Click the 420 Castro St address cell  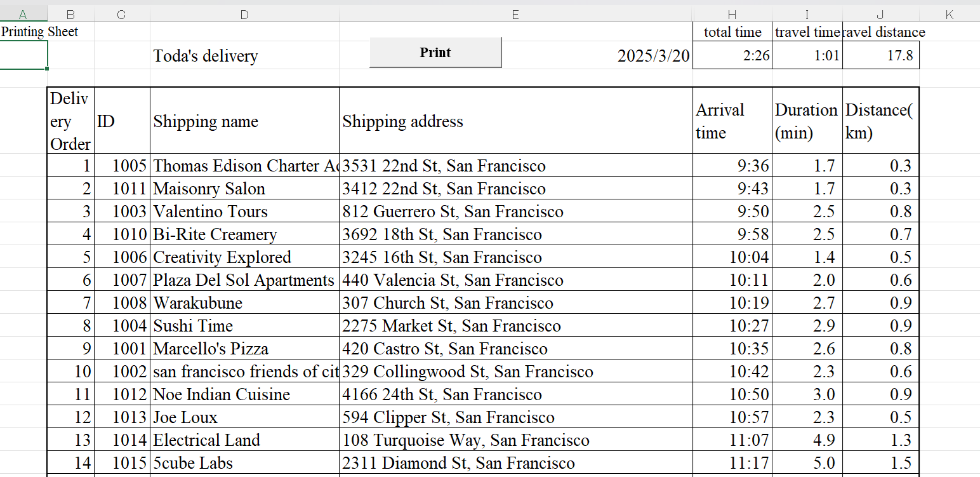[515, 349]
